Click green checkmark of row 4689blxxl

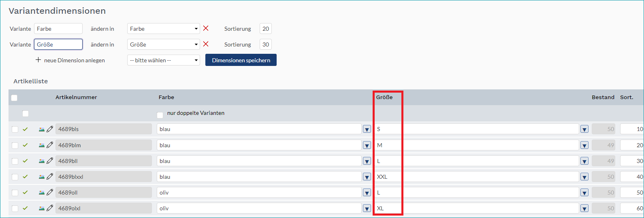click(x=25, y=176)
